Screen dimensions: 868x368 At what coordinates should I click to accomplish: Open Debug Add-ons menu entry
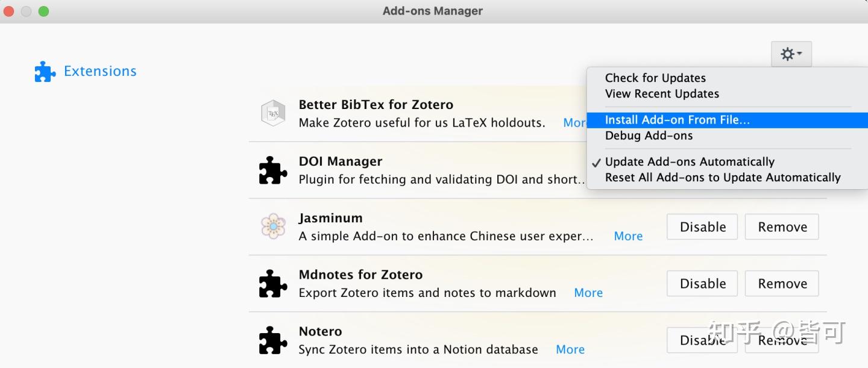[649, 136]
